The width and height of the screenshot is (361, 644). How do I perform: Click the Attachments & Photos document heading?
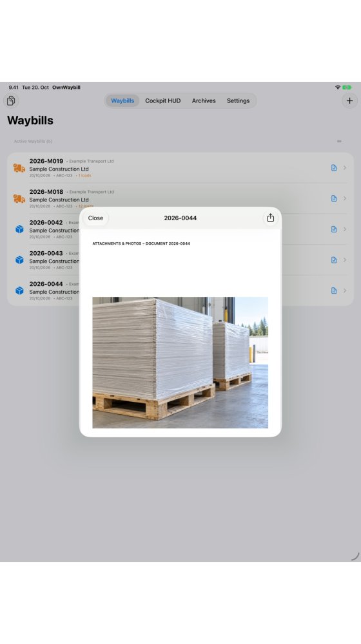141,243
